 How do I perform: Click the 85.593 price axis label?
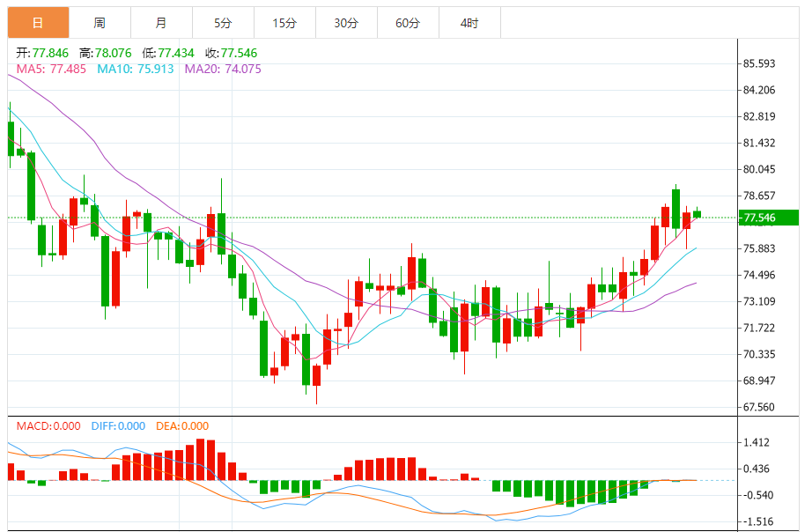click(759, 63)
